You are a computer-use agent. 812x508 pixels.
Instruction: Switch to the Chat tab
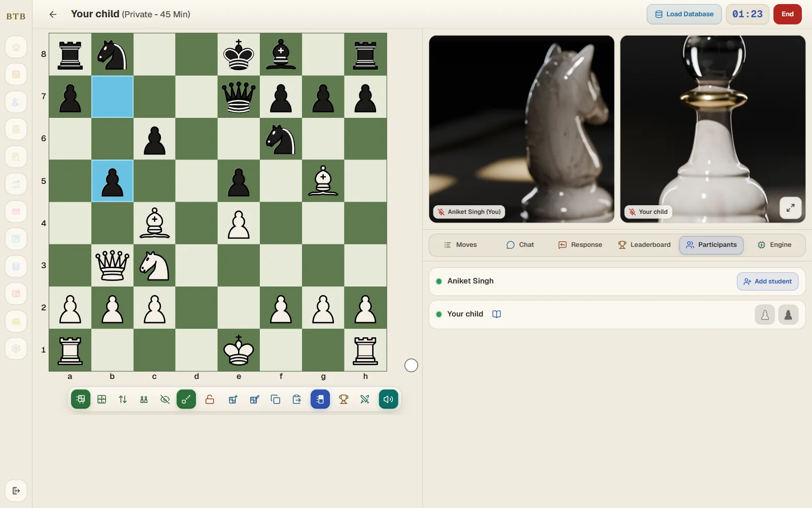pyautogui.click(x=520, y=245)
